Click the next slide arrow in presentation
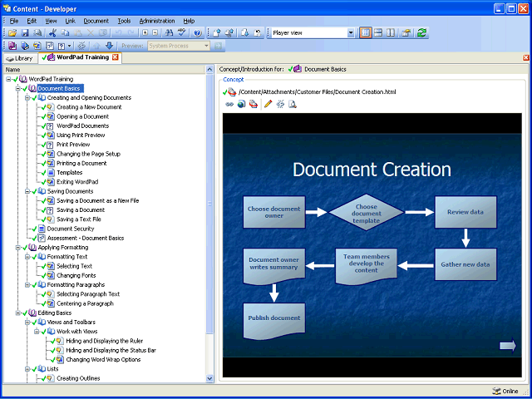 508,346
